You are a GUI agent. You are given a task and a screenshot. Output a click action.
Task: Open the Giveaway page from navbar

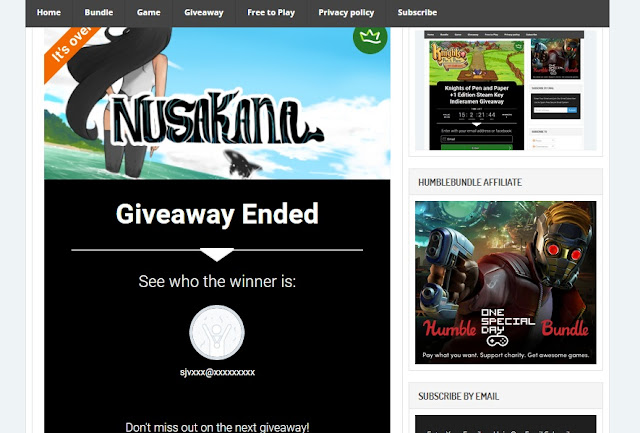coord(204,13)
